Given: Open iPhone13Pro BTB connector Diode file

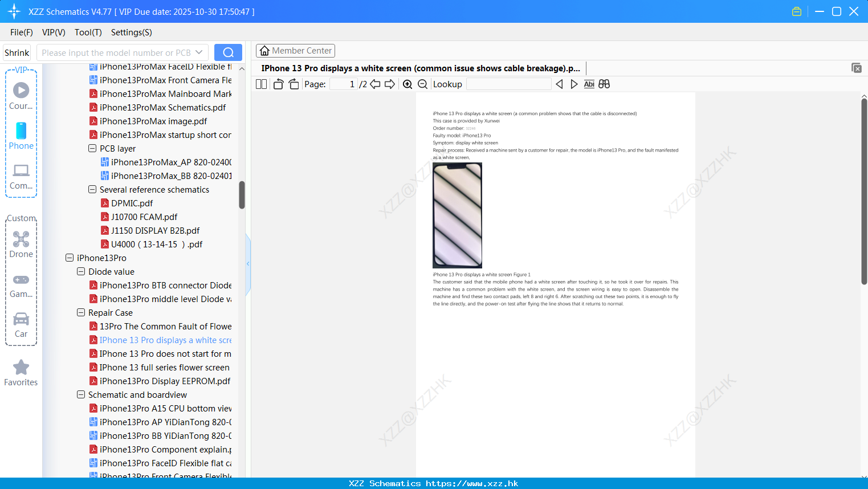Looking at the screenshot, I should pyautogui.click(x=161, y=285).
